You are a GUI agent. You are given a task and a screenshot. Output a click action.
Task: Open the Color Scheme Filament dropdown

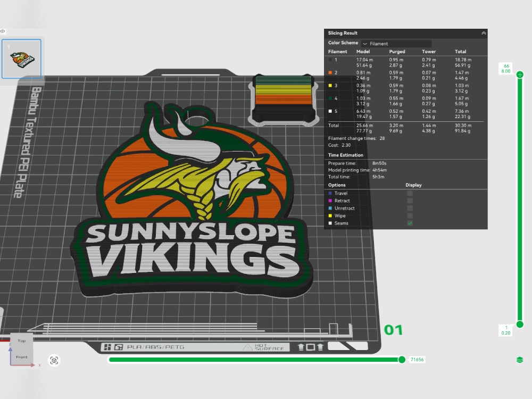pyautogui.click(x=396, y=44)
